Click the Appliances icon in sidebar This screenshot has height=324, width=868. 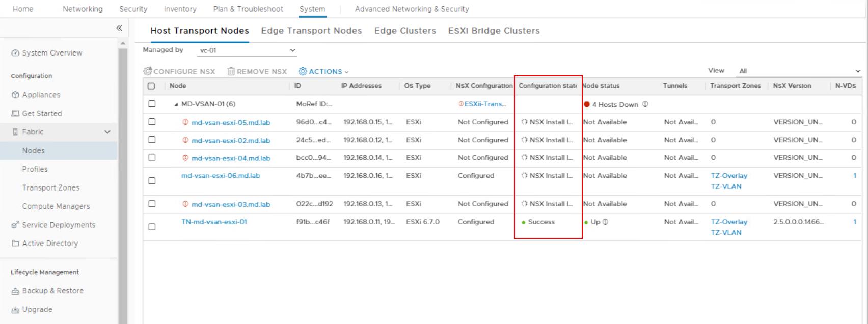15,95
